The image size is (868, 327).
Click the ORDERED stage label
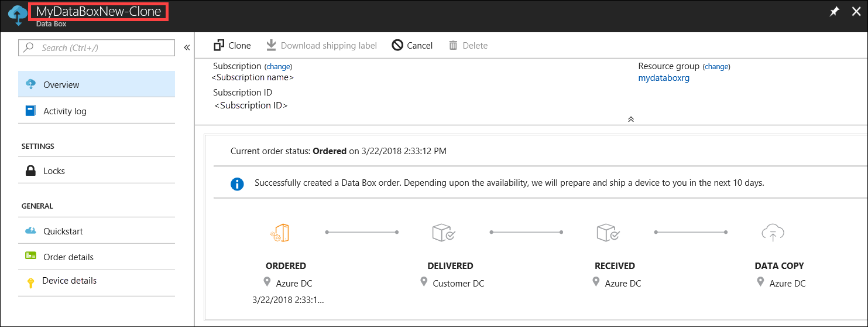click(286, 265)
